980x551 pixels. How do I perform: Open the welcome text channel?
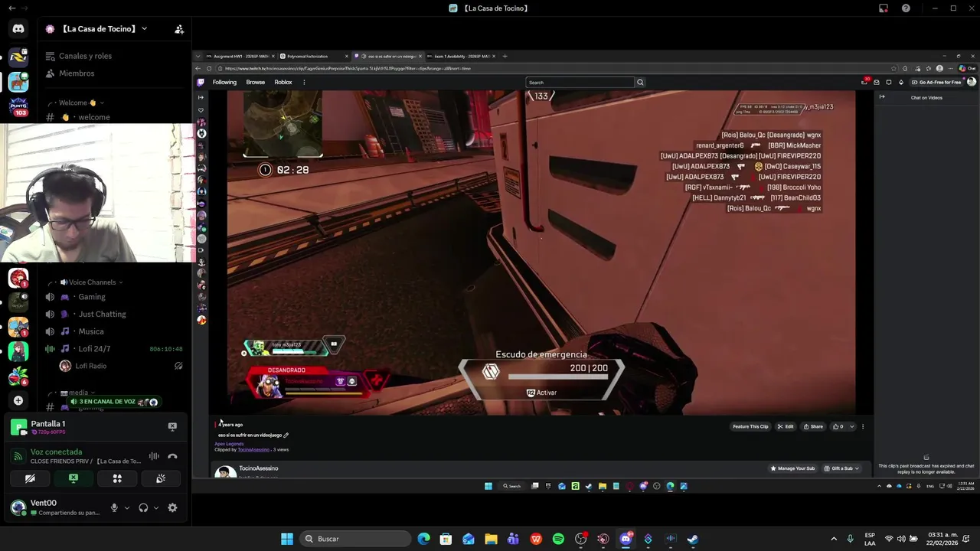[x=93, y=117]
